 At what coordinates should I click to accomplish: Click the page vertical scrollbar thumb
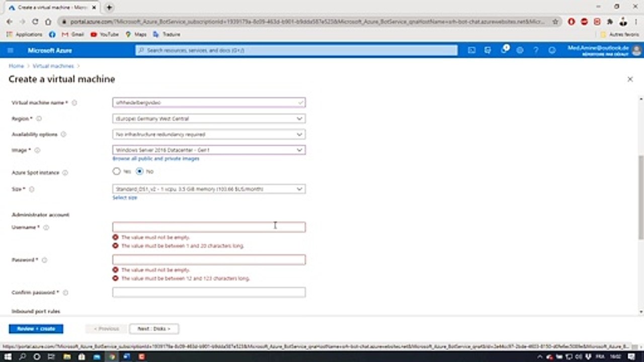[640, 197]
